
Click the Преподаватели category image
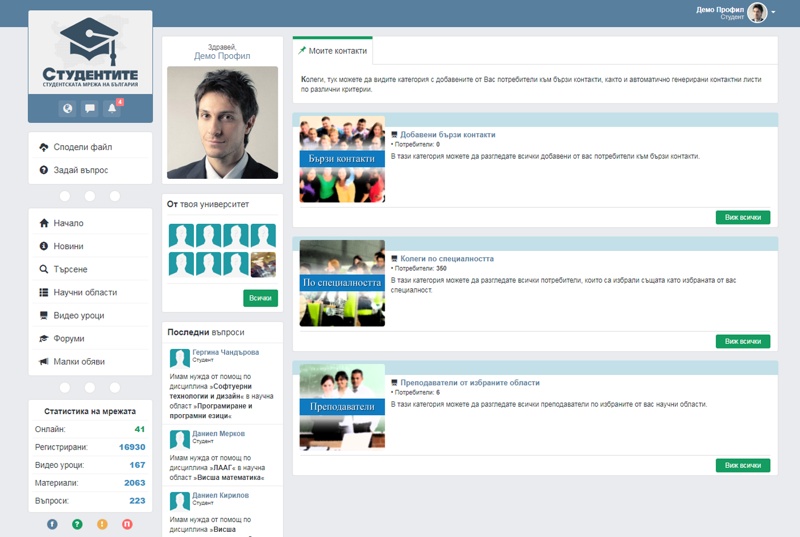click(342, 407)
